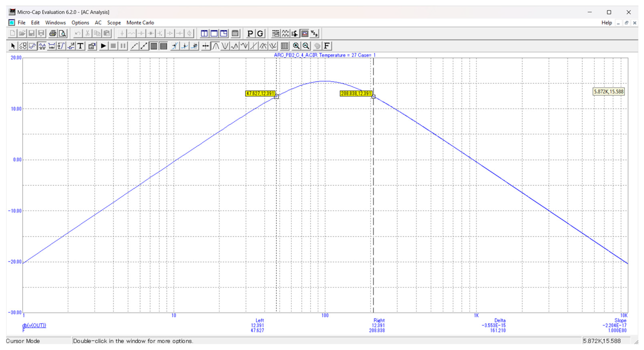Screen dimensions: 644x350
Task: Print the analysis plot
Action: coord(53,33)
